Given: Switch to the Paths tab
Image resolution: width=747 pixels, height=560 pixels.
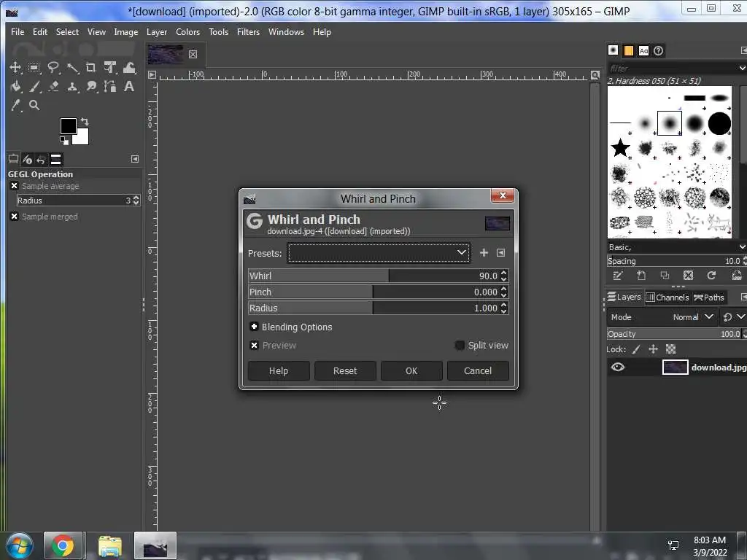Looking at the screenshot, I should tap(709, 297).
